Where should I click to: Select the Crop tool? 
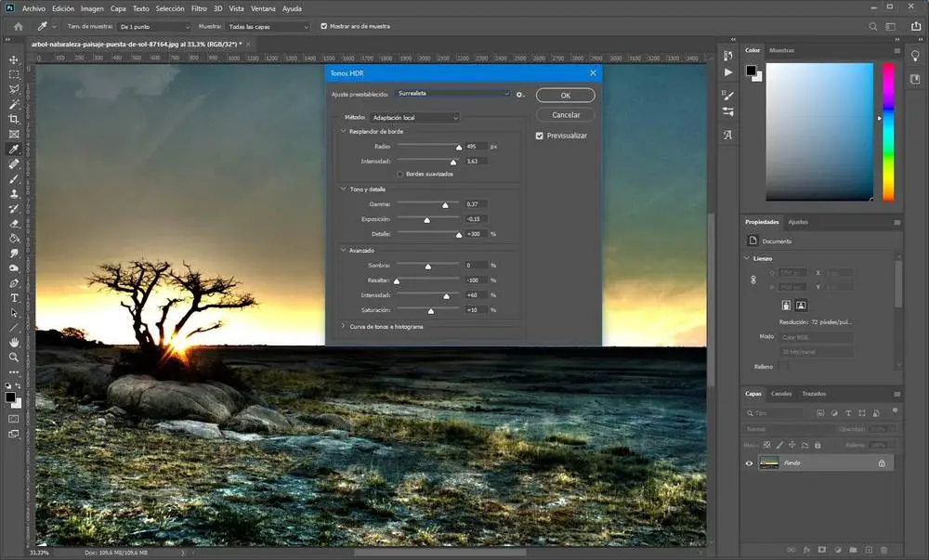tap(14, 119)
